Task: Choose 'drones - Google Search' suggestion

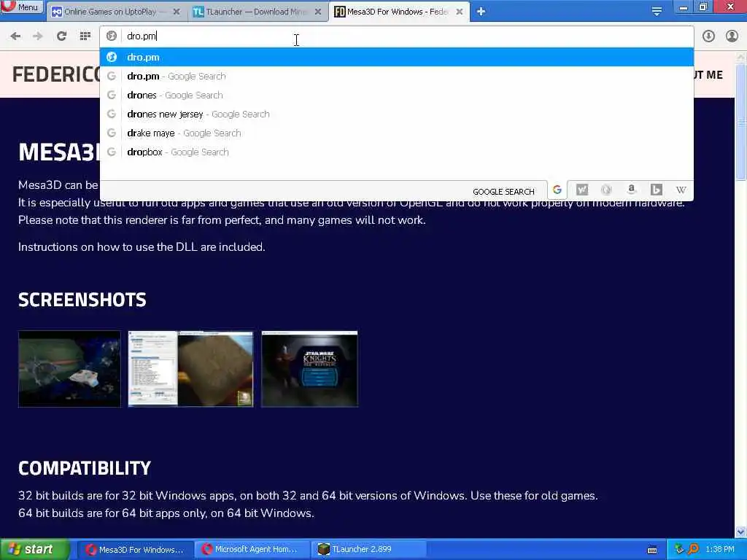Action: [396, 96]
